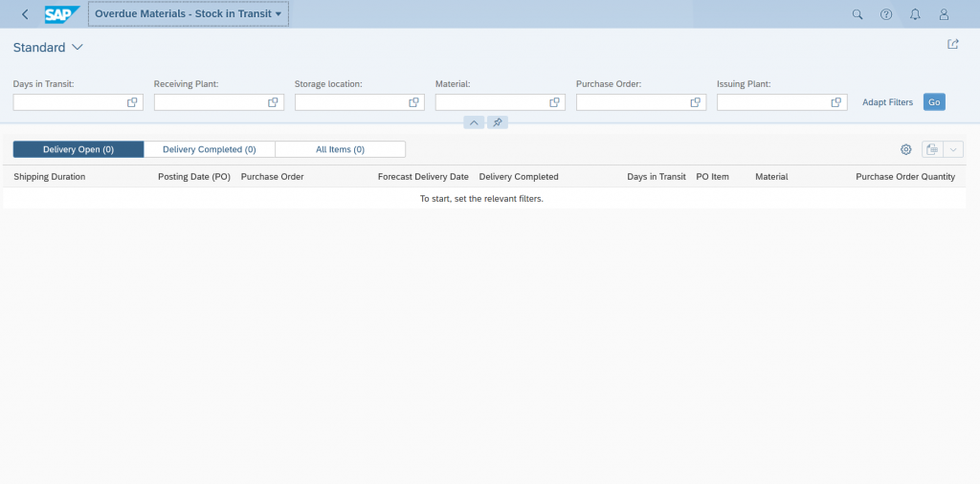Open the user profile icon

click(x=944, y=14)
